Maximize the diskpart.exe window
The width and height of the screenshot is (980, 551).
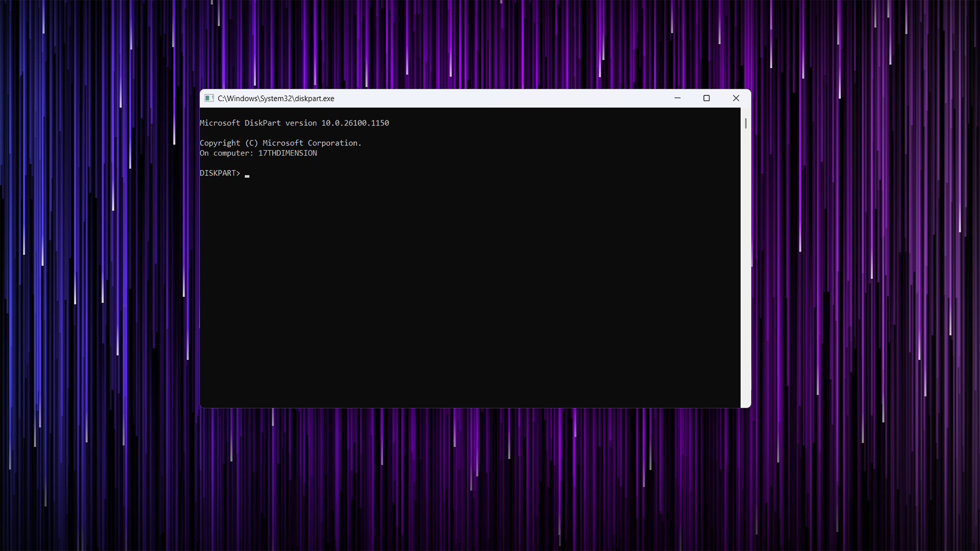click(706, 98)
